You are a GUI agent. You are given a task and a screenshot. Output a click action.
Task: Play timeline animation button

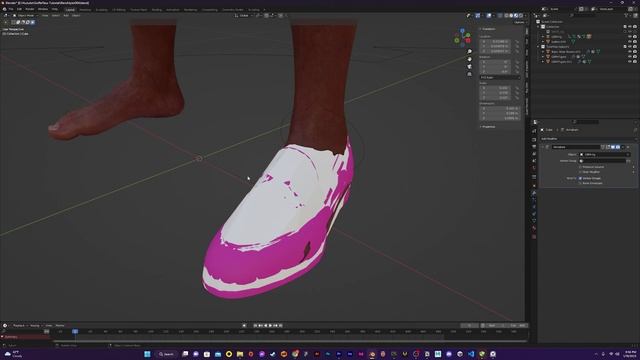coord(270,326)
